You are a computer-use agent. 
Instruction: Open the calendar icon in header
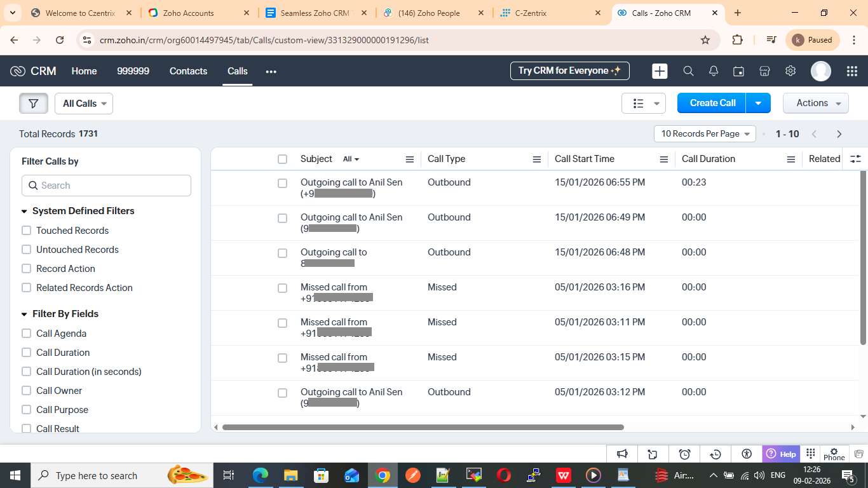point(738,71)
